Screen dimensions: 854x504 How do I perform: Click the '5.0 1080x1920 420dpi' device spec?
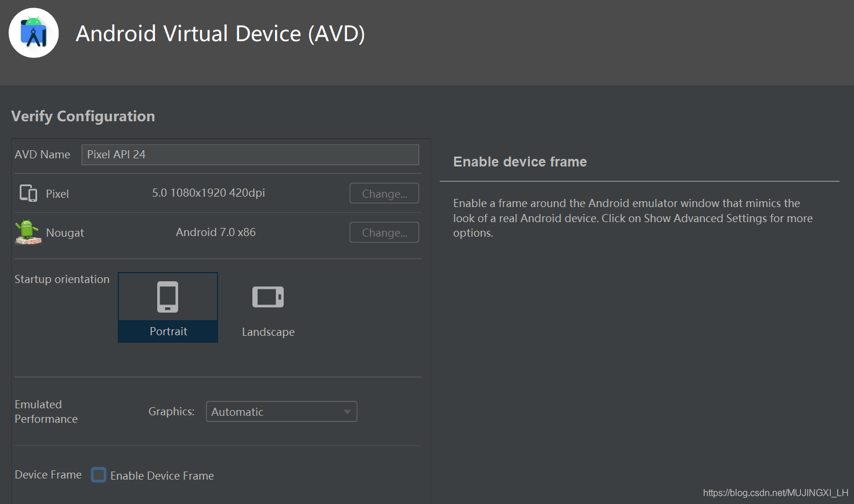208,193
